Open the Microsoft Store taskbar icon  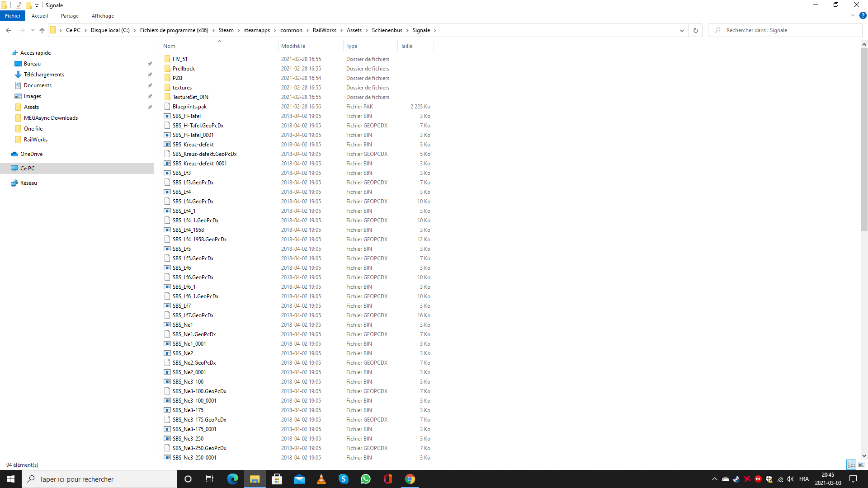(277, 479)
